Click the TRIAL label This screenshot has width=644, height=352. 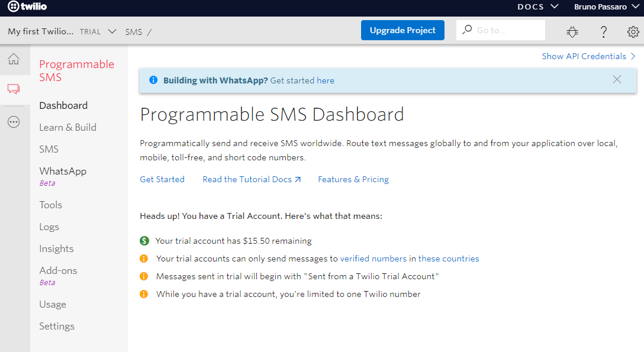(90, 32)
